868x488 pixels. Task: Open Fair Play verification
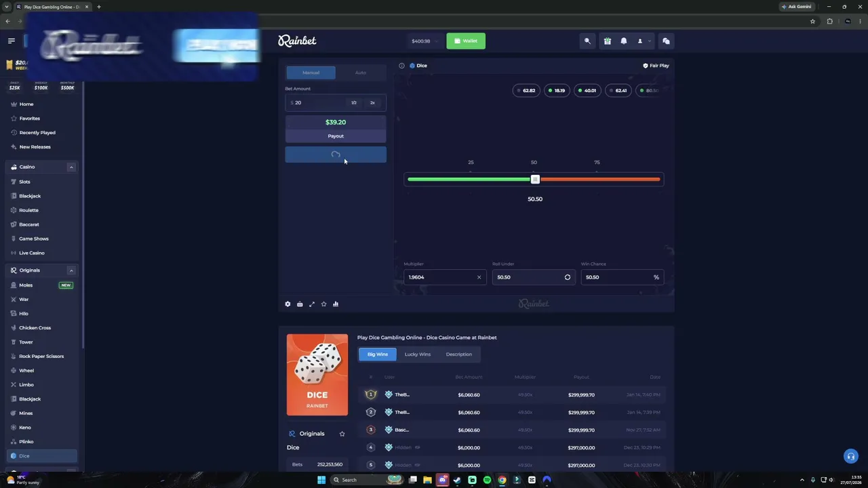[656, 66]
